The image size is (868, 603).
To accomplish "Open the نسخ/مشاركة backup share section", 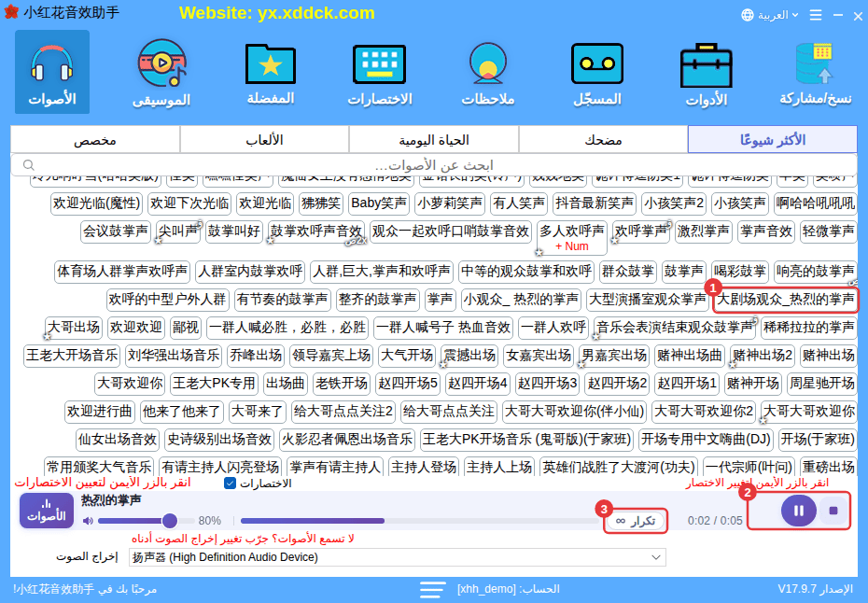I will [816, 72].
